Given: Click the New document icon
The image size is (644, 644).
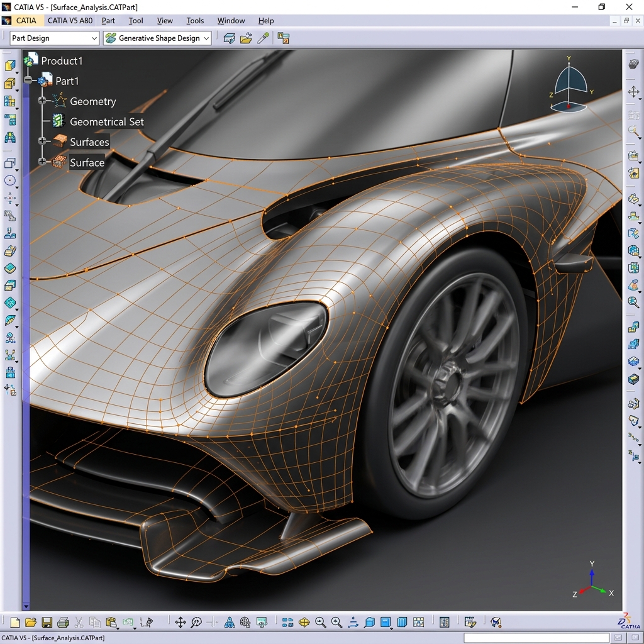Looking at the screenshot, I should [15, 622].
